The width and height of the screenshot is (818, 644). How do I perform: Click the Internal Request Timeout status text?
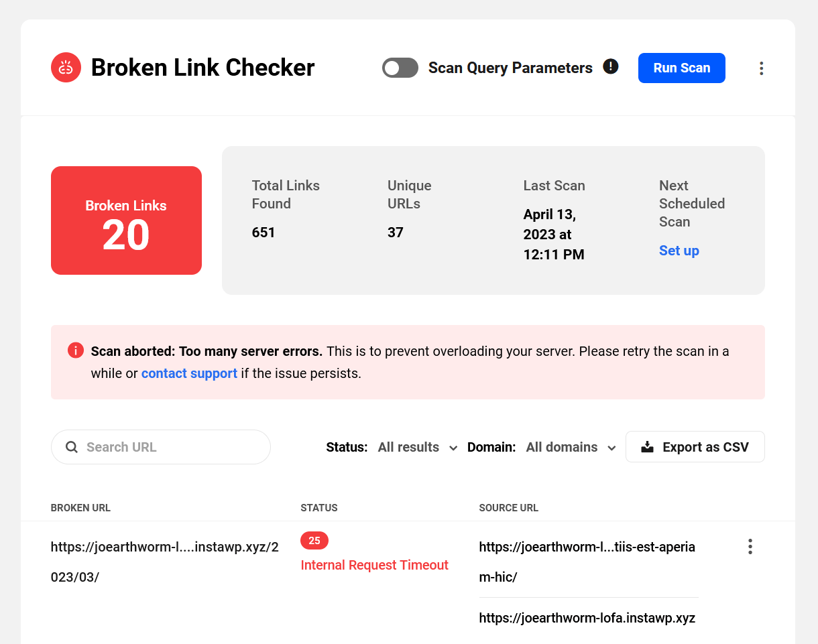[x=374, y=565]
